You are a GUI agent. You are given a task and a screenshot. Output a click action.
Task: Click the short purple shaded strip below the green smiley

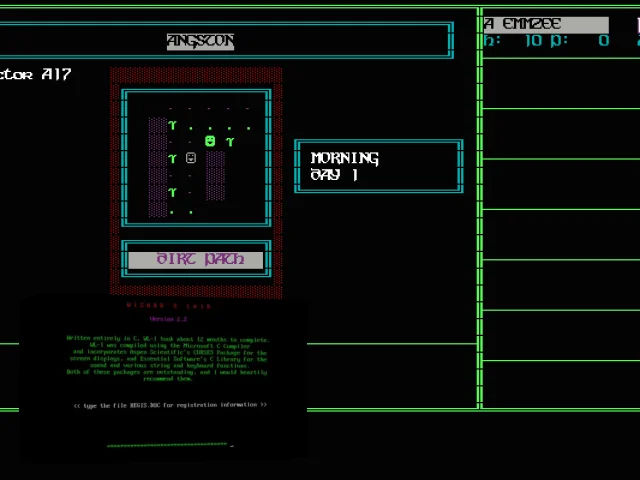[x=215, y=176]
